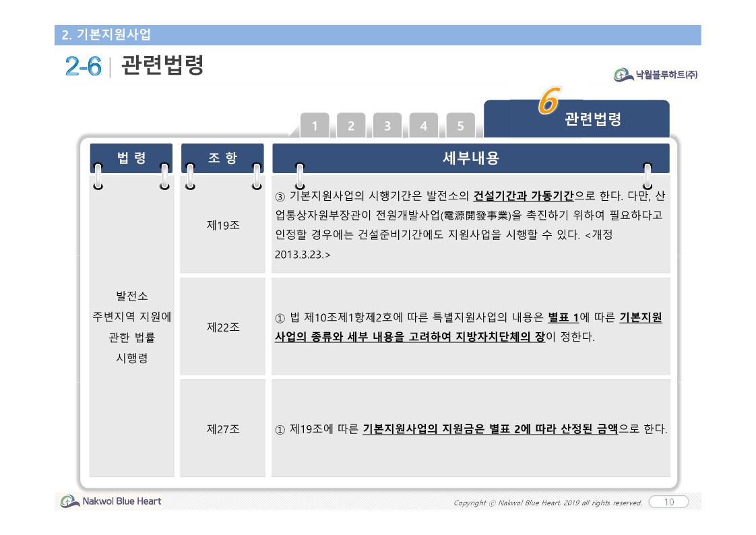This screenshot has width=756, height=535.
Task: Click the Nakwol Blue Heart footer logo
Action: coord(111,501)
